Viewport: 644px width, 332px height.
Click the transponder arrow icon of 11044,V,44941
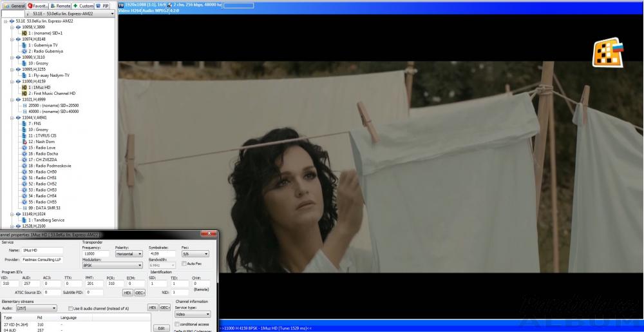(x=18, y=117)
